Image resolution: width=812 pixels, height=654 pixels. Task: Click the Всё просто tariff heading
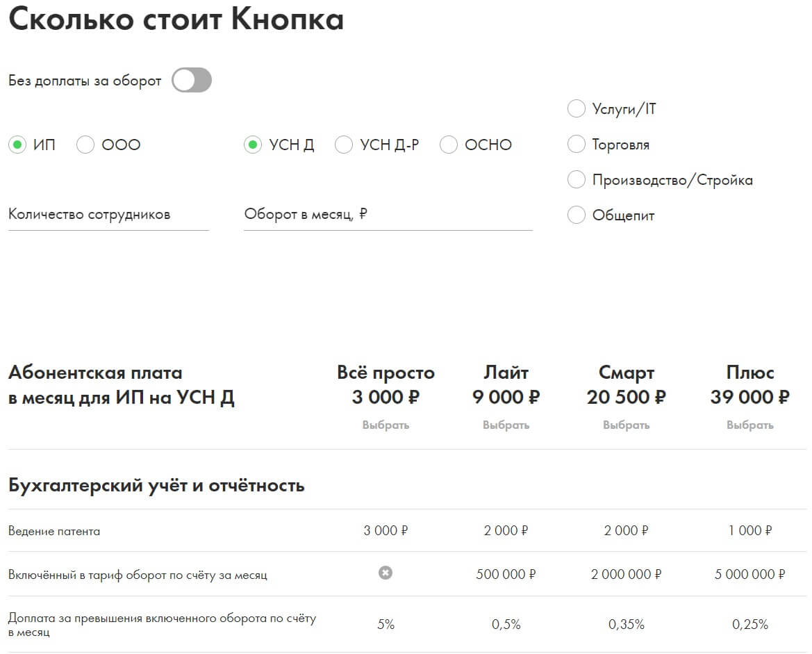pos(386,373)
